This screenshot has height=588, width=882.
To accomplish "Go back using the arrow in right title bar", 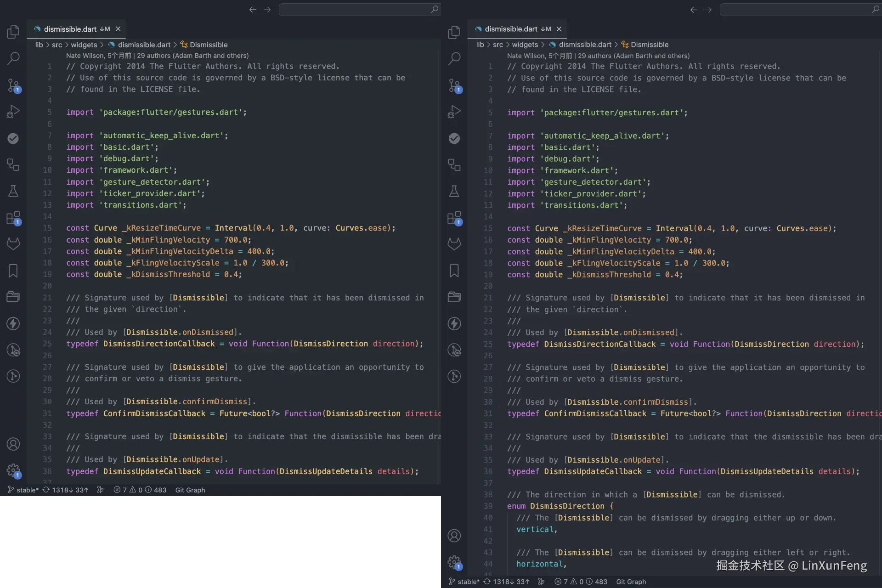I will (694, 10).
